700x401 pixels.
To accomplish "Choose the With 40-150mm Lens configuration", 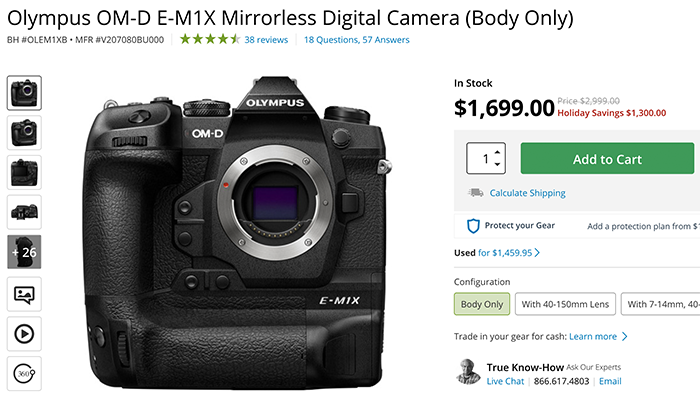I will (563, 303).
